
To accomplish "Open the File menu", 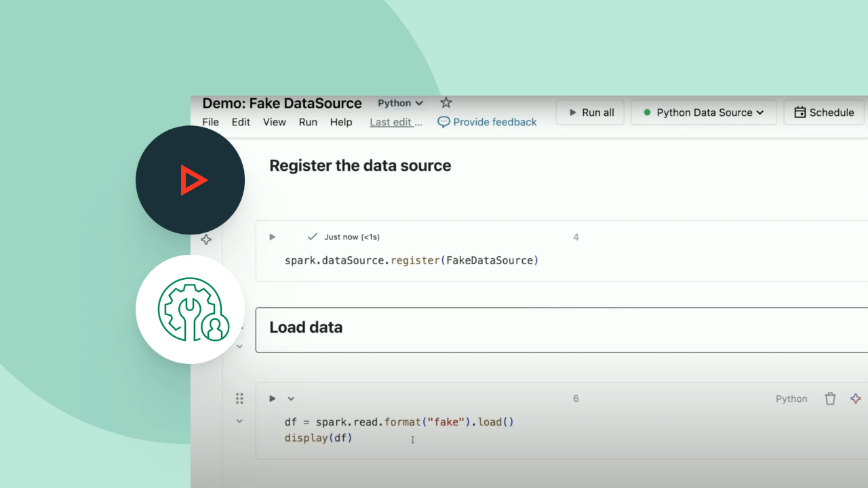I will click(x=210, y=122).
